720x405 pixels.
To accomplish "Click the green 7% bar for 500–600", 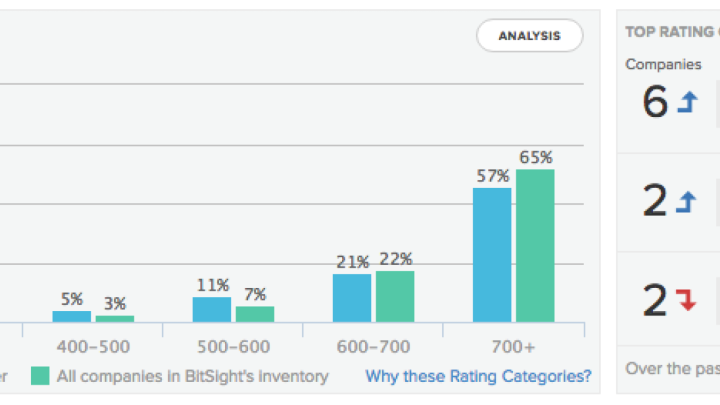I will [x=255, y=314].
